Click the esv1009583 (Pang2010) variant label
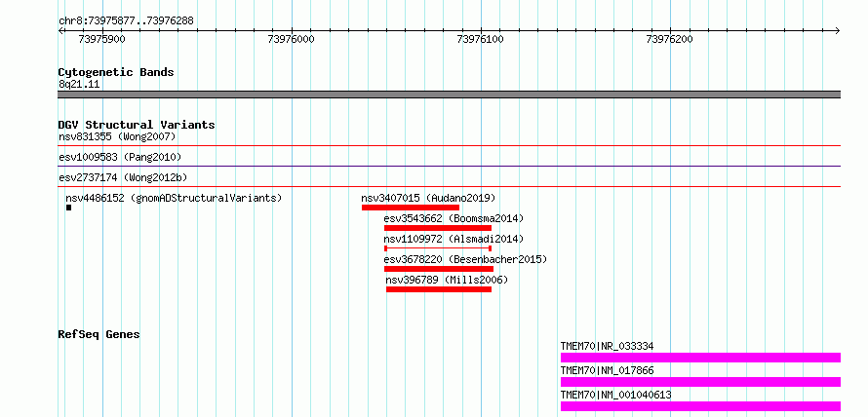The height and width of the screenshot is (417, 868). [x=120, y=157]
